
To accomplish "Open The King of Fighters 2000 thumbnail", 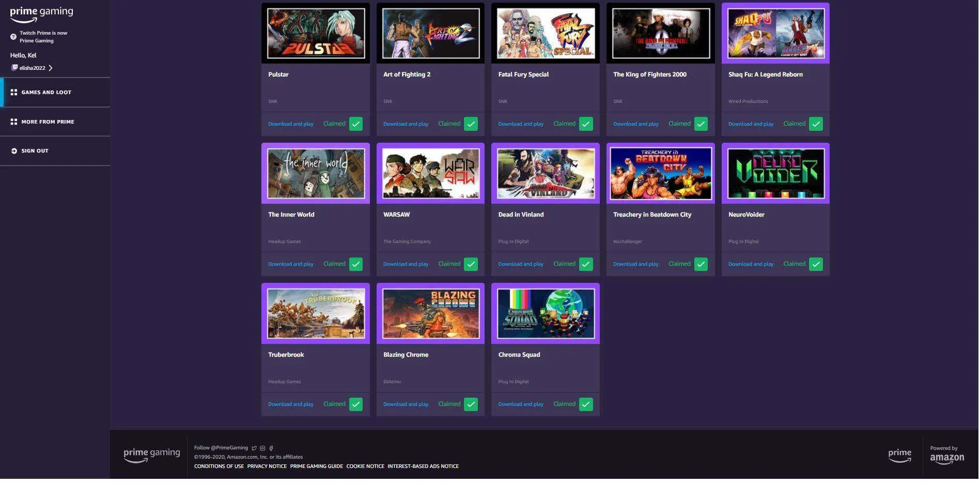I will [661, 33].
